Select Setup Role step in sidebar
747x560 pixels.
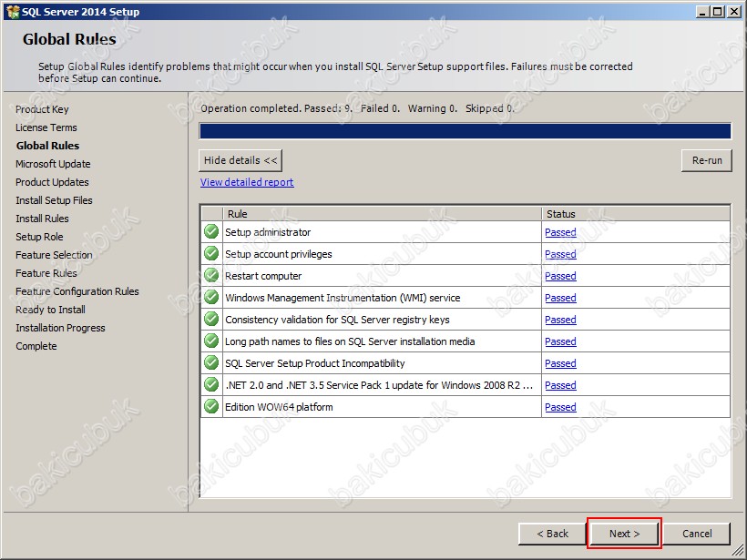[x=39, y=237]
